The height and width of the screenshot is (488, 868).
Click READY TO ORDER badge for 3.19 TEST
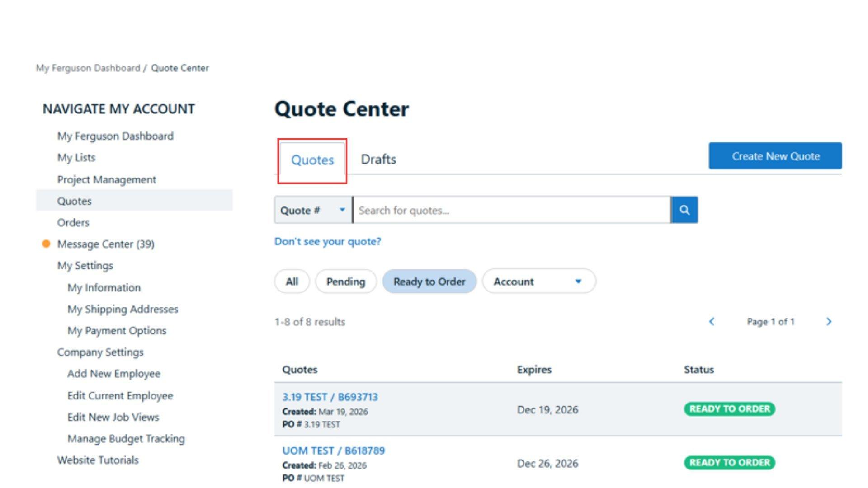729,409
